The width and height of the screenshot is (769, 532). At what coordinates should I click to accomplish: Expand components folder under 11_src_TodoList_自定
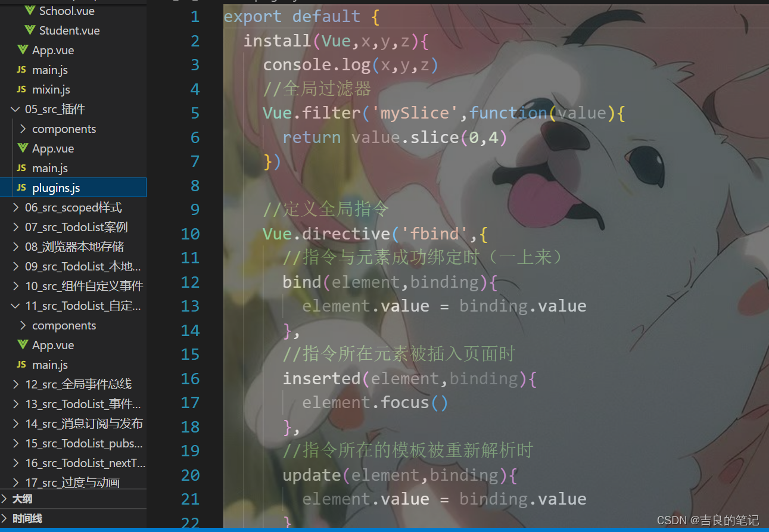pos(23,325)
